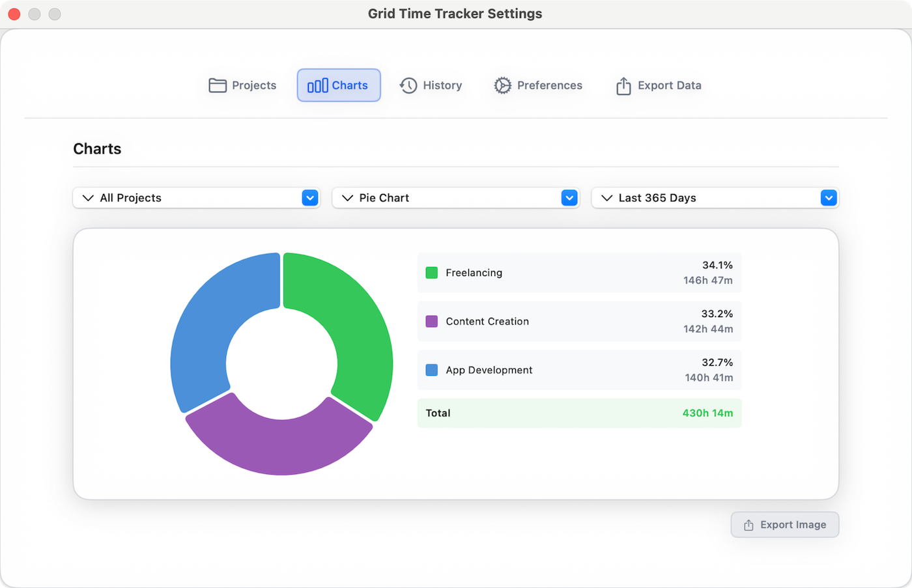Image resolution: width=912 pixels, height=588 pixels.
Task: Click the purple Content Creation legend swatch
Action: click(431, 322)
